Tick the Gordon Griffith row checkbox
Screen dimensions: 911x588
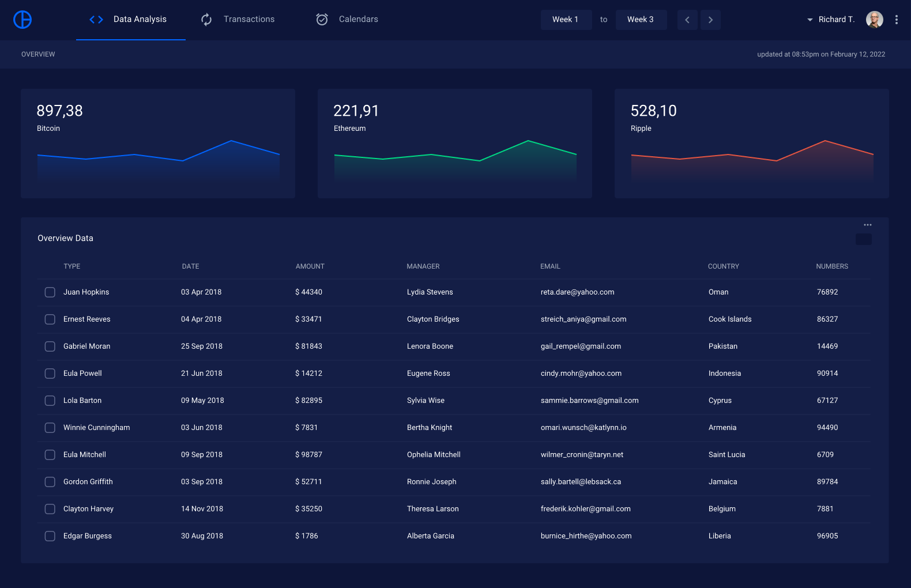(x=50, y=482)
